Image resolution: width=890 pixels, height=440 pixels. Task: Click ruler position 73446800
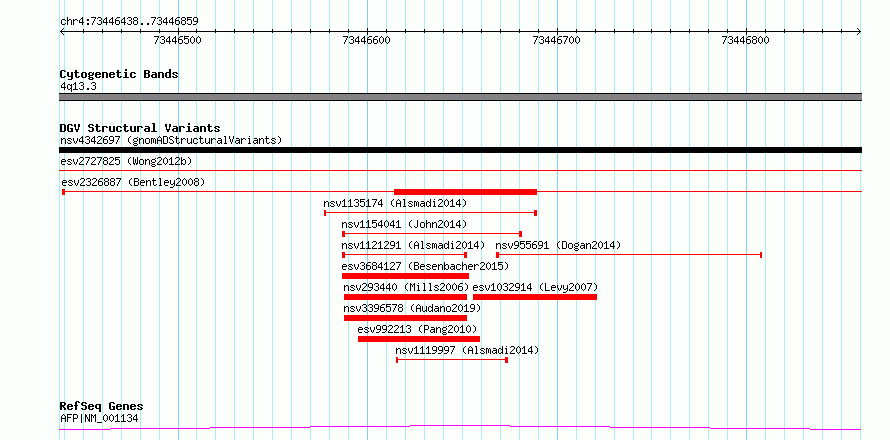click(746, 40)
